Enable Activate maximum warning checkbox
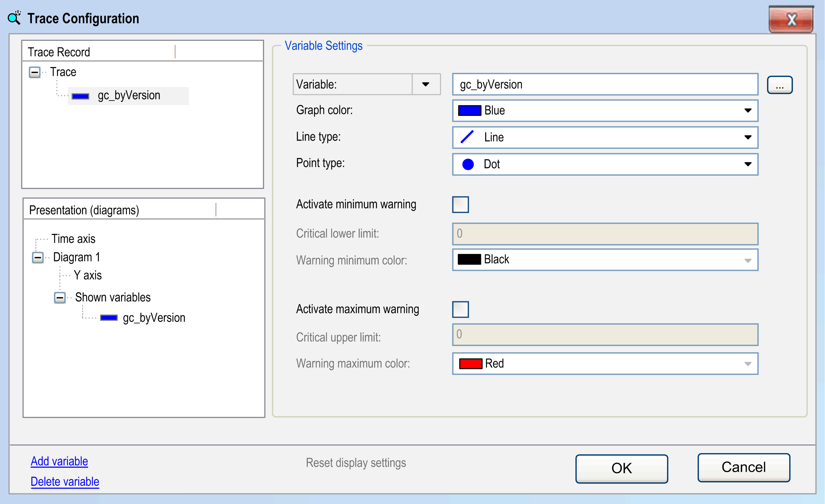The height and width of the screenshot is (504, 825). [460, 309]
